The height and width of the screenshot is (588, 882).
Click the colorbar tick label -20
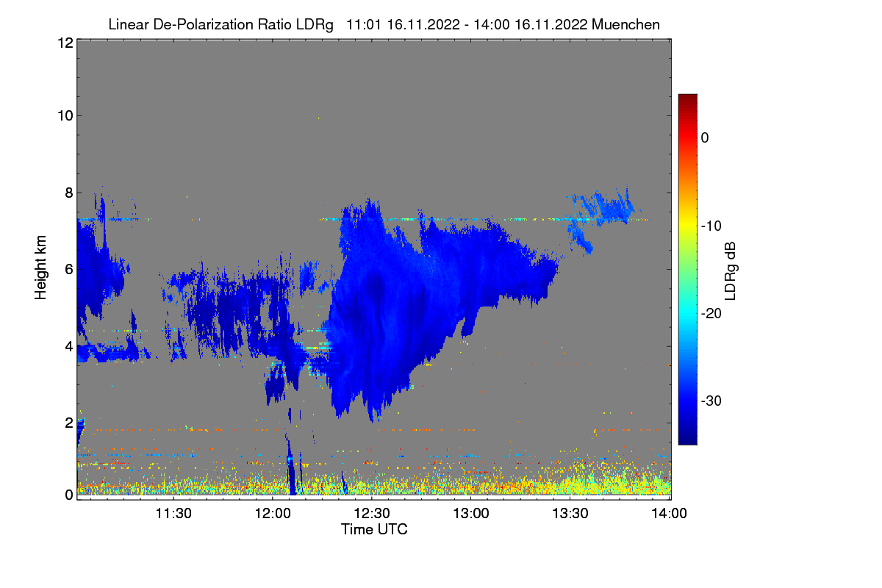click(x=711, y=313)
